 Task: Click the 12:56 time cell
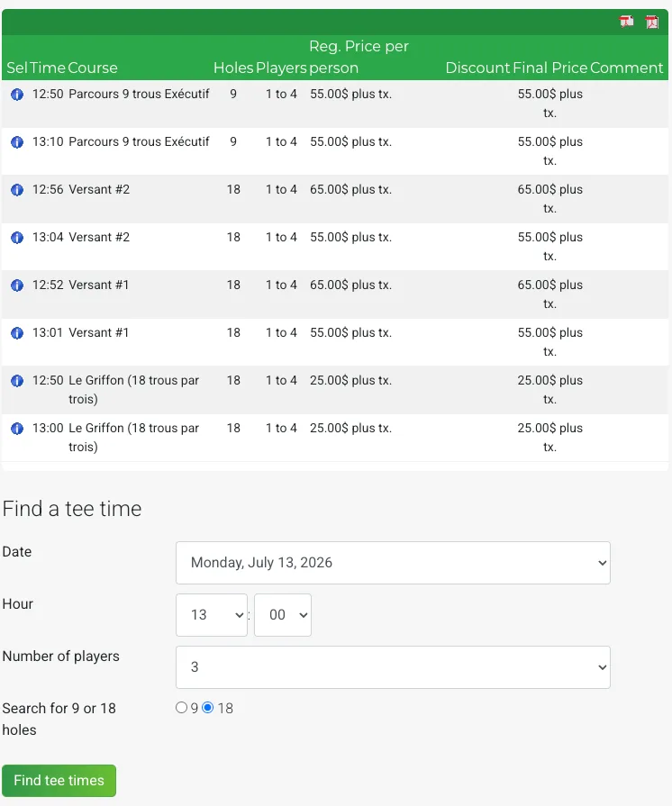tap(48, 190)
